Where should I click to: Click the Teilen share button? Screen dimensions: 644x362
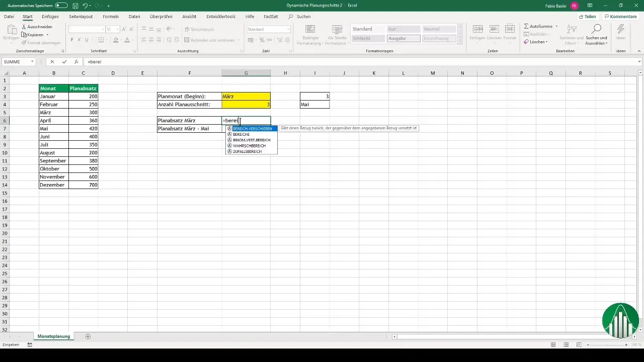(588, 17)
